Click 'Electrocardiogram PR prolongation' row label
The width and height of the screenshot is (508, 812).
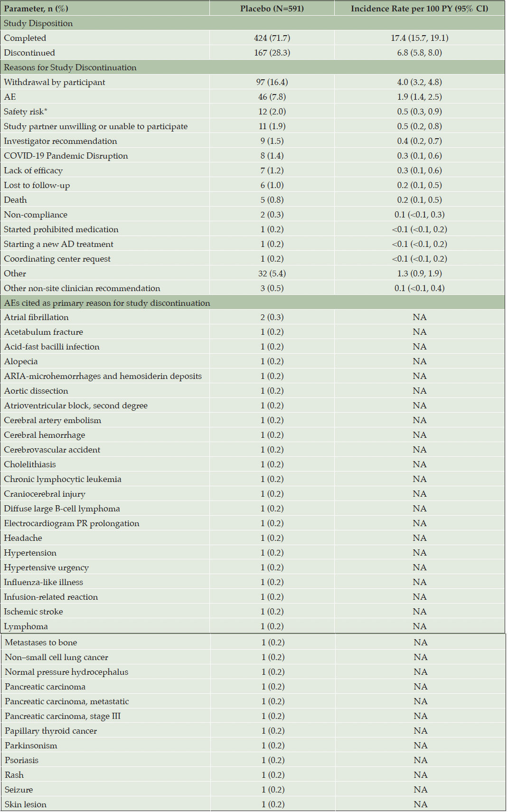click(x=72, y=523)
